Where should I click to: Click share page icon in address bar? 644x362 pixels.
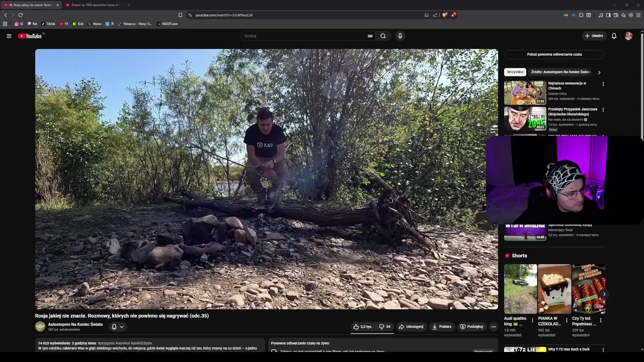click(435, 15)
